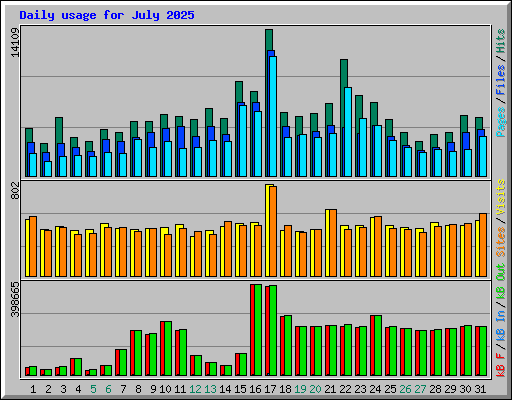
Task: Click the orange sites bar for day 1
Action: [33, 246]
